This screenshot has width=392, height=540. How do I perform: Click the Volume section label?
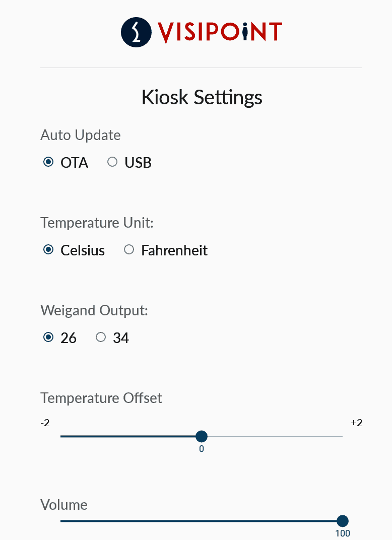click(x=64, y=505)
